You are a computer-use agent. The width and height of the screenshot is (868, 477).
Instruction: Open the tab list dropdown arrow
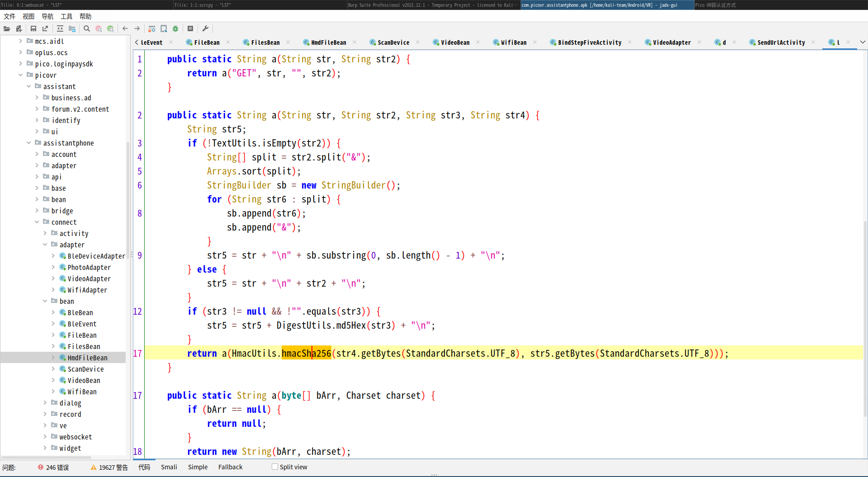863,42
